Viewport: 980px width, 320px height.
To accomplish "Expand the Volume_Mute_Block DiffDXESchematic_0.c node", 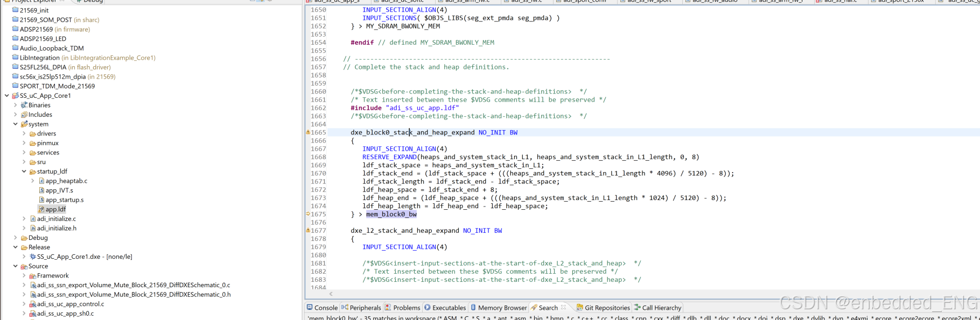I will pos(24,285).
